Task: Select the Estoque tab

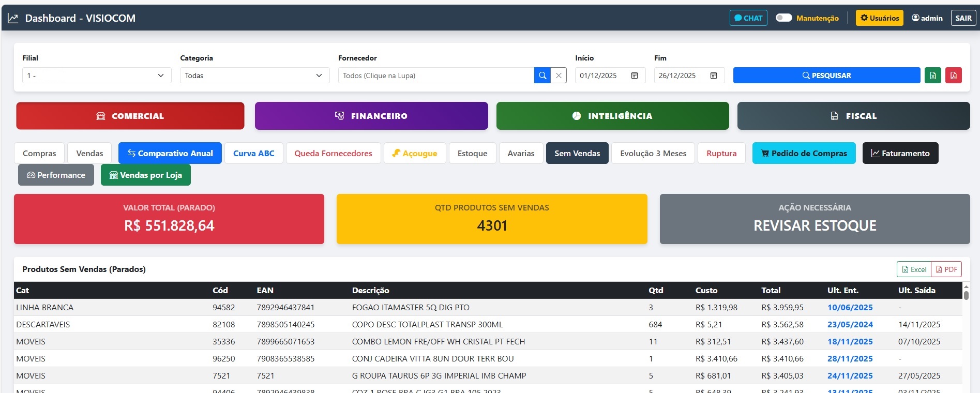Action: (472, 153)
